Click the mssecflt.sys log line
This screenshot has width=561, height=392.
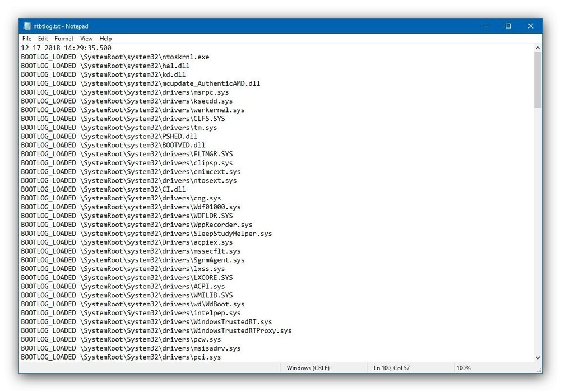(x=131, y=251)
